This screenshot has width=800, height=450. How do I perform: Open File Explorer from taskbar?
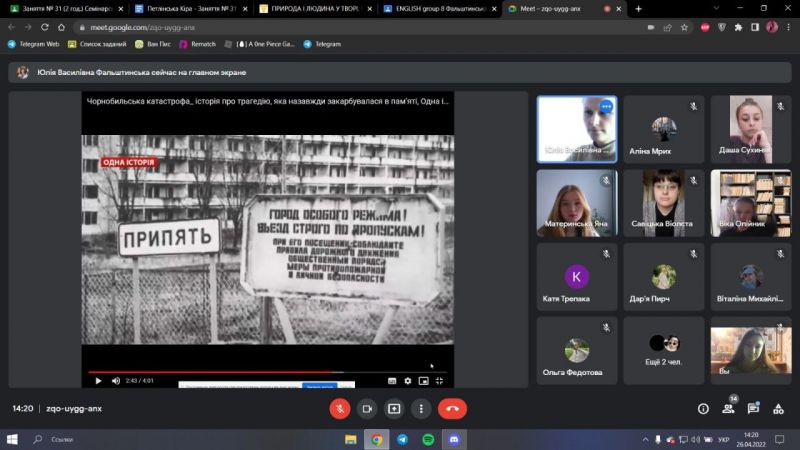pyautogui.click(x=351, y=439)
